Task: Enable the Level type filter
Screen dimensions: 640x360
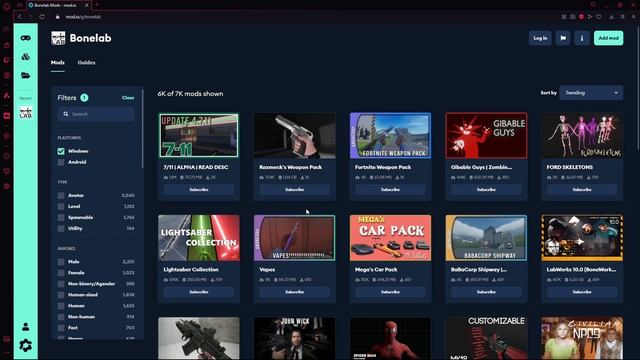Action: point(61,207)
